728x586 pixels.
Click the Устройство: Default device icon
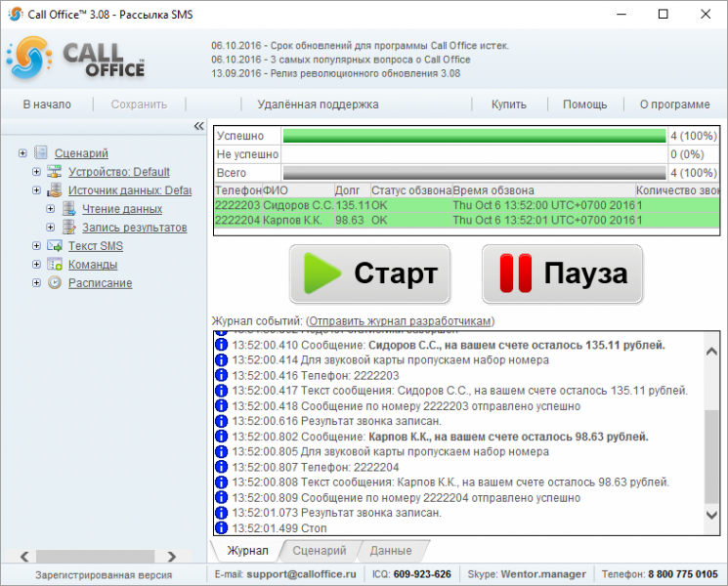click(x=55, y=171)
